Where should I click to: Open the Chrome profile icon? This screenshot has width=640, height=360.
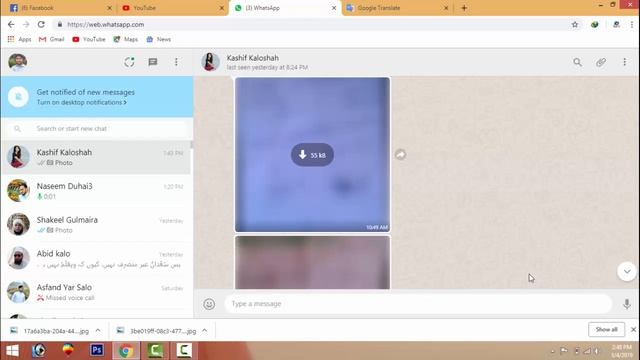coord(616,24)
